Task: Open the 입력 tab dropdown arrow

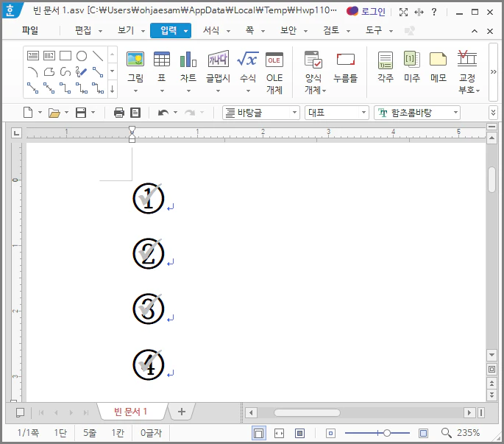Action: pyautogui.click(x=186, y=31)
